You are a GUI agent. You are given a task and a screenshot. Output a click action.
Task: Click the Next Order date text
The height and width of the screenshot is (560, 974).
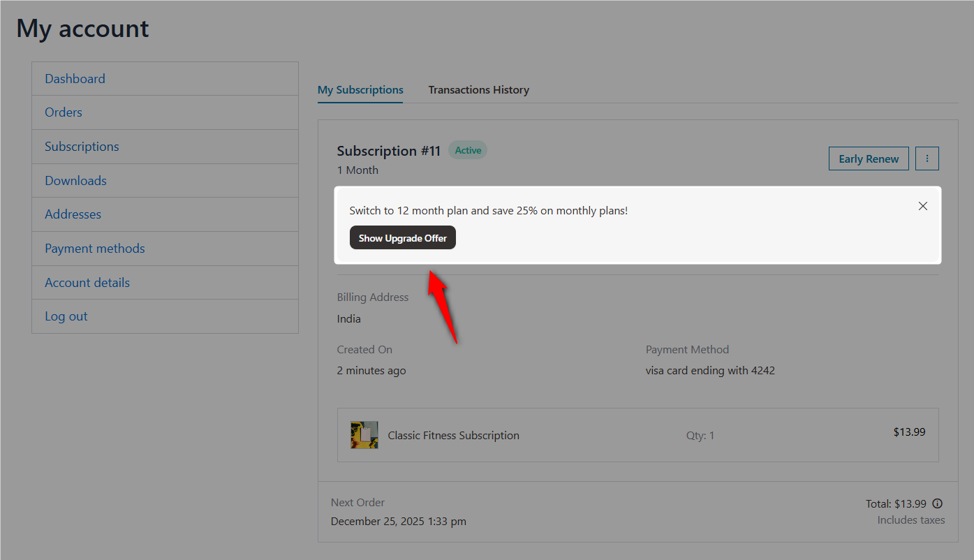(398, 521)
